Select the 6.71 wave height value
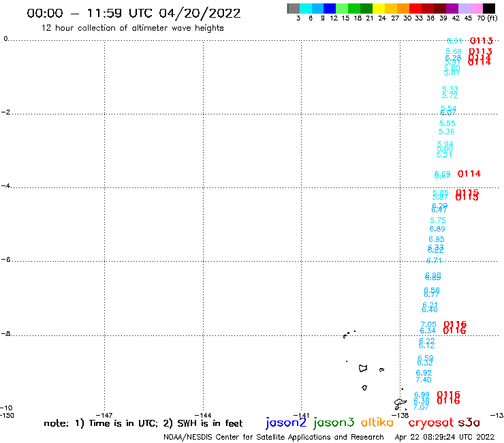The width and height of the screenshot is (504, 443). coord(434,260)
